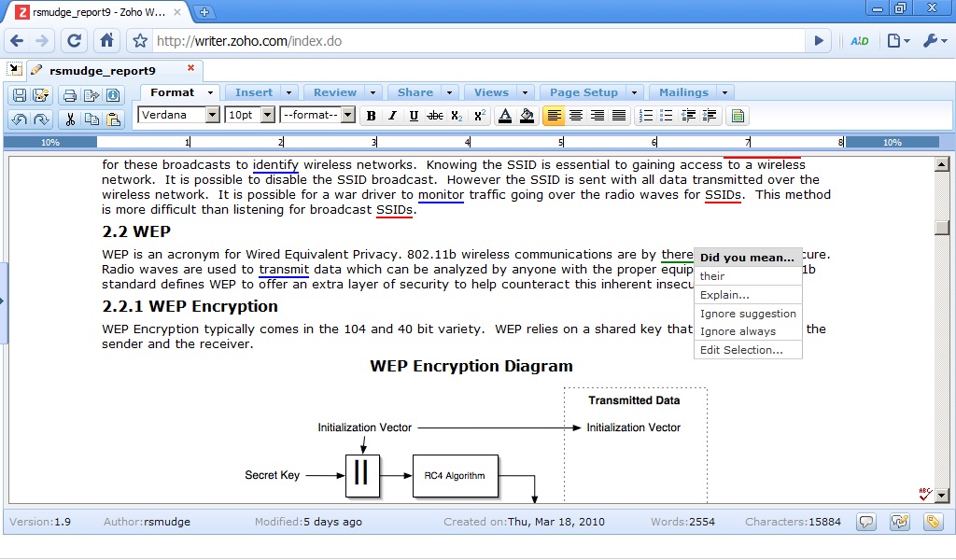Undo the last edit

pos(19,119)
